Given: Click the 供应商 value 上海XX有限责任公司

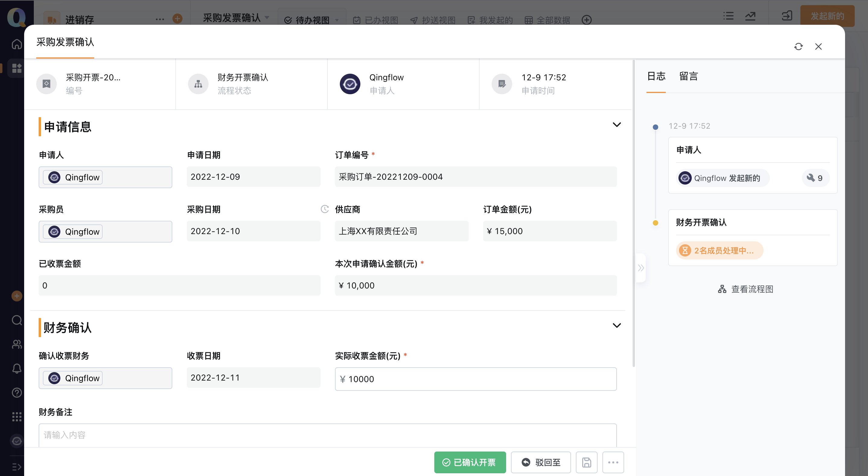Looking at the screenshot, I should [402, 231].
